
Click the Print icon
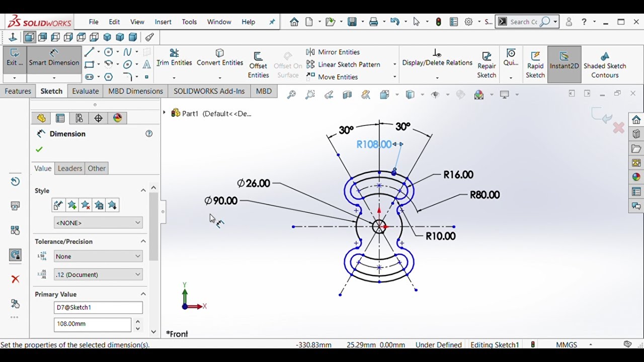point(373,22)
